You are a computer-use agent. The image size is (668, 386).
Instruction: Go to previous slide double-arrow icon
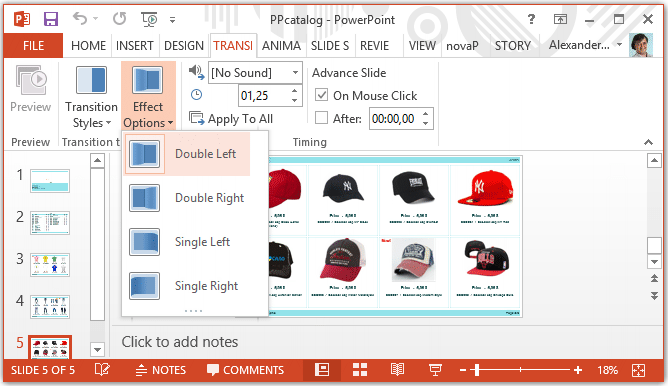(x=654, y=279)
